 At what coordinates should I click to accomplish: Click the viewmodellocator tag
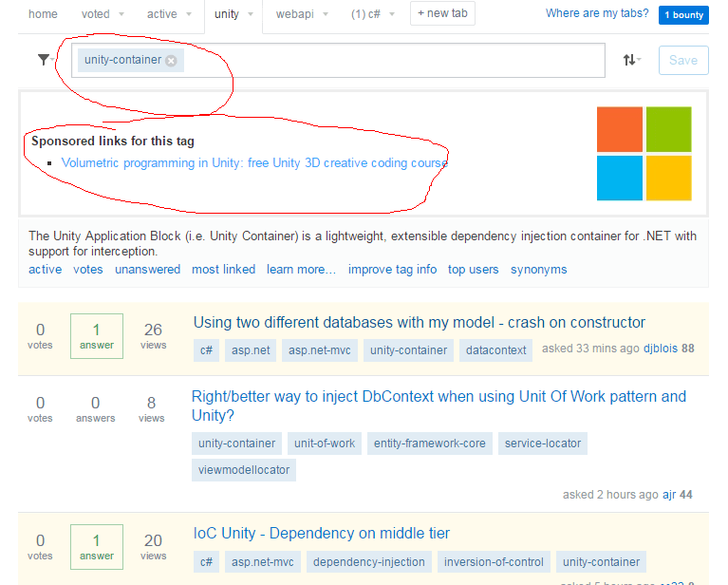tap(244, 470)
